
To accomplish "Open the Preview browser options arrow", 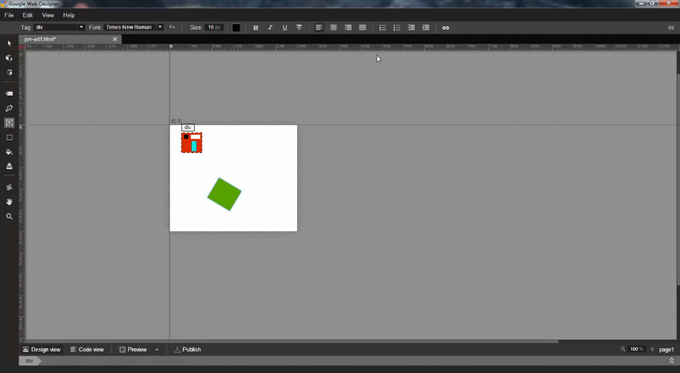I will [157, 350].
